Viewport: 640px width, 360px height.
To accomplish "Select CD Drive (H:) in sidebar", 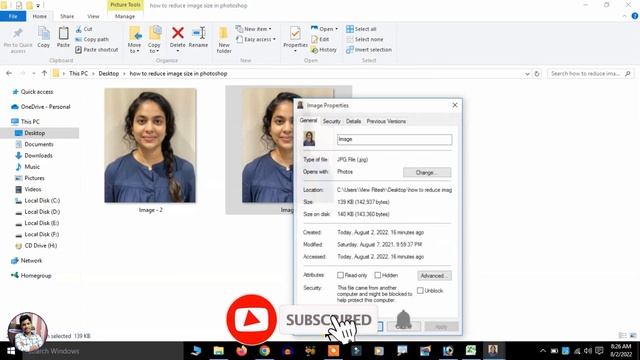I will pyautogui.click(x=40, y=246).
